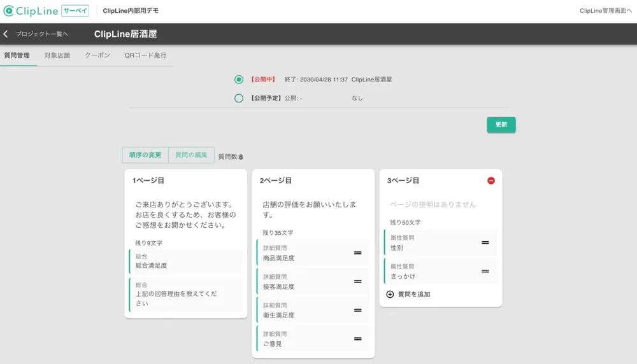Select the 総合満足度 question card

(x=186, y=262)
